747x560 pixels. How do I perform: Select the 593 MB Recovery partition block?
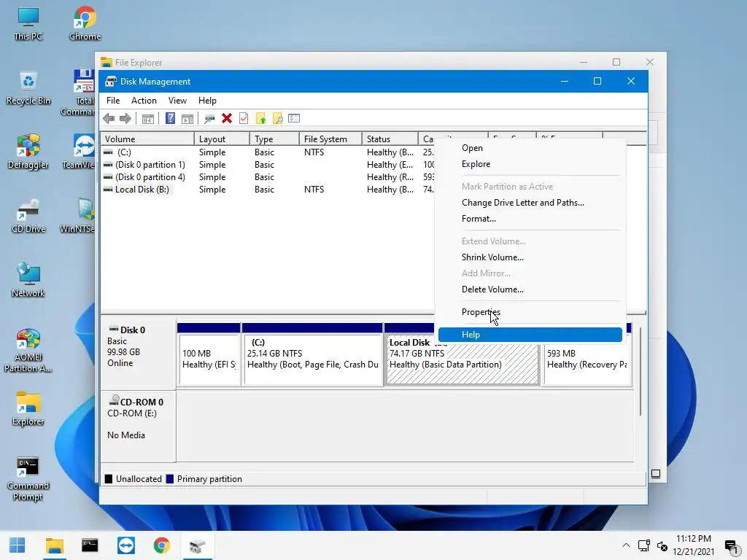click(x=587, y=359)
